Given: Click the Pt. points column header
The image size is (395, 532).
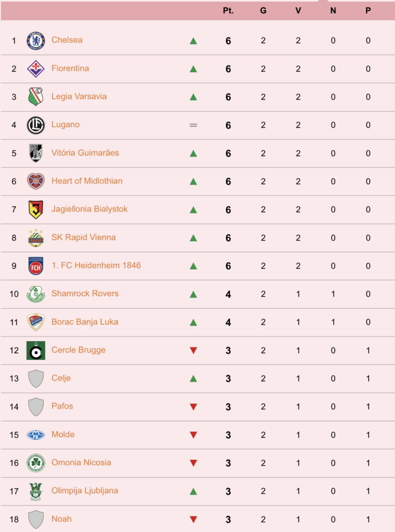Looking at the screenshot, I should click(x=228, y=10).
